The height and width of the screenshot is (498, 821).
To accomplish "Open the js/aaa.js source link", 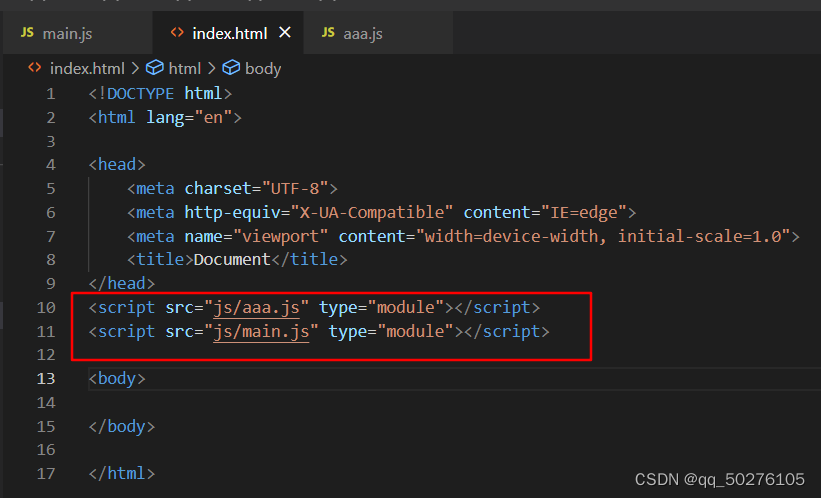I will tap(257, 307).
